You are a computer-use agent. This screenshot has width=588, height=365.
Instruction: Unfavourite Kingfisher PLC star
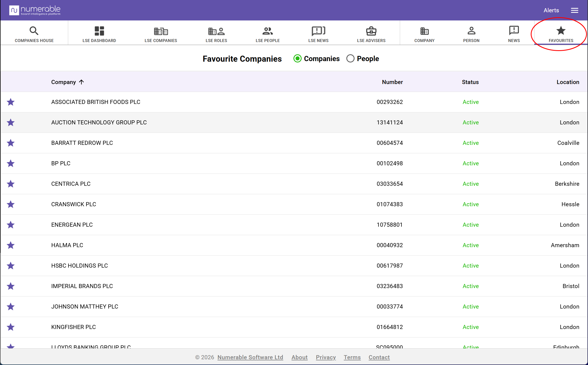pyautogui.click(x=11, y=327)
